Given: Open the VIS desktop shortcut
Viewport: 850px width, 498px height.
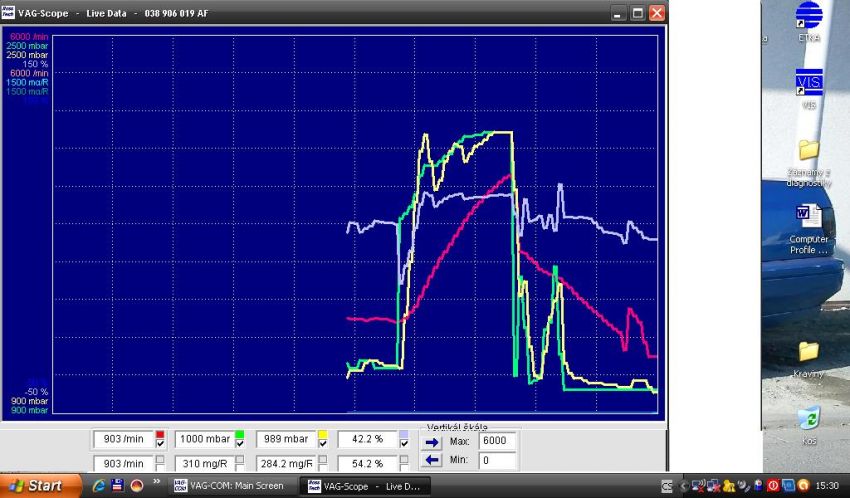Looking at the screenshot, I should [808, 82].
